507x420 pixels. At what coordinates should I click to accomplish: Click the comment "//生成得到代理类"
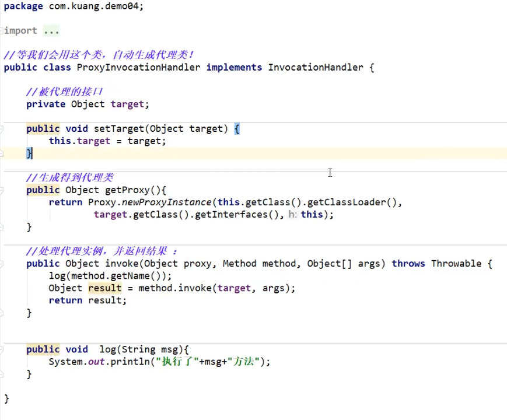tap(69, 177)
